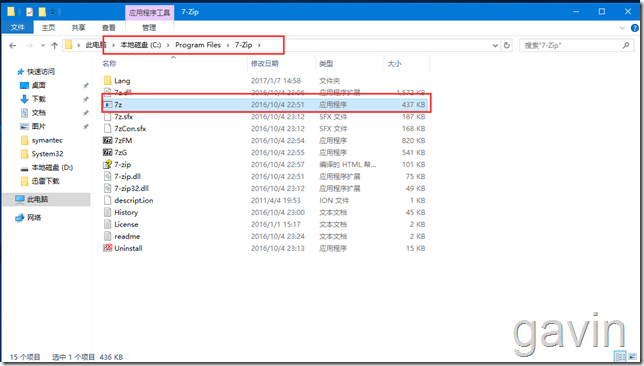Click Program Files in the address bar
This screenshot has width=644, height=366.
(198, 45)
